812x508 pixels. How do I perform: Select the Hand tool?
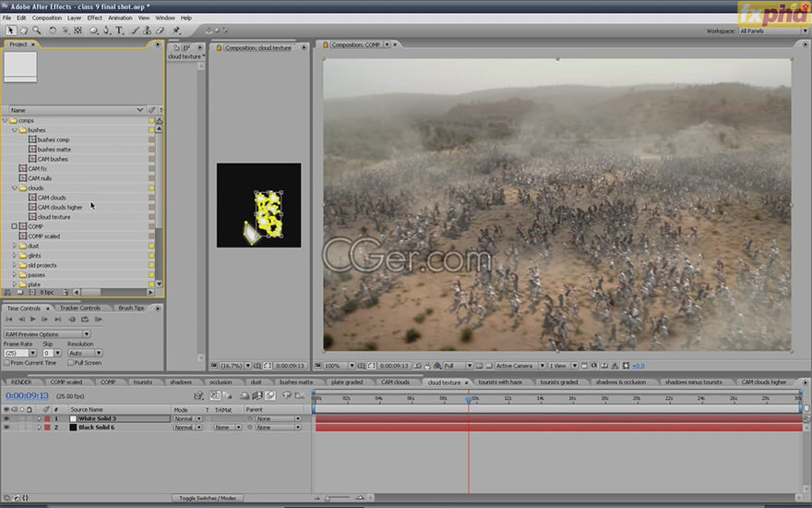click(23, 30)
